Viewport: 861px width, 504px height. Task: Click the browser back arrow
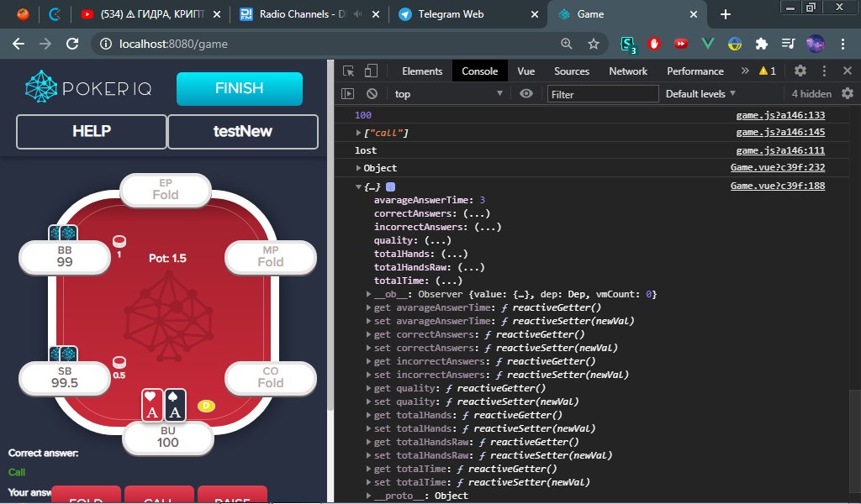(x=18, y=44)
